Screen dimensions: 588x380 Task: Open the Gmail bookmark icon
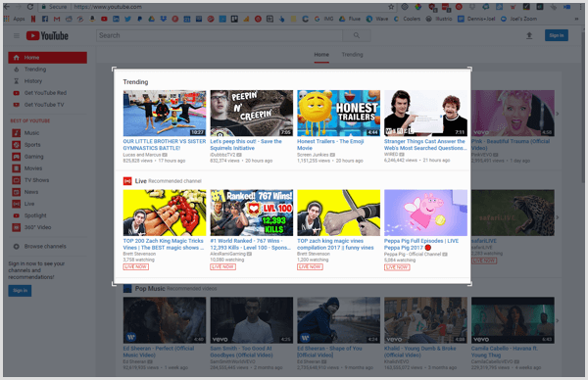pos(57,19)
